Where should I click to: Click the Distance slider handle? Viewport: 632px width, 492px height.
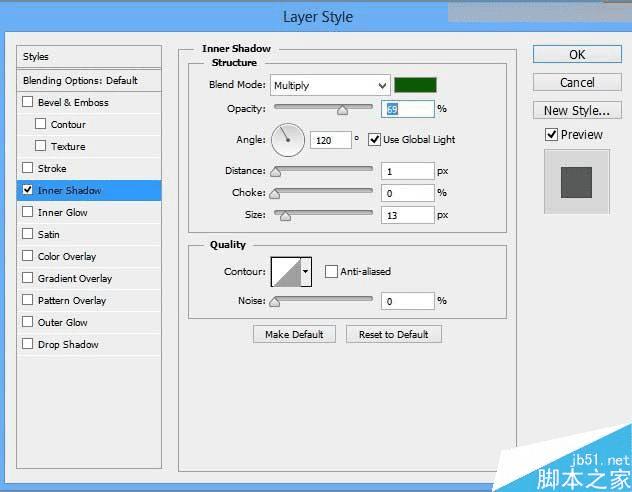coord(275,172)
